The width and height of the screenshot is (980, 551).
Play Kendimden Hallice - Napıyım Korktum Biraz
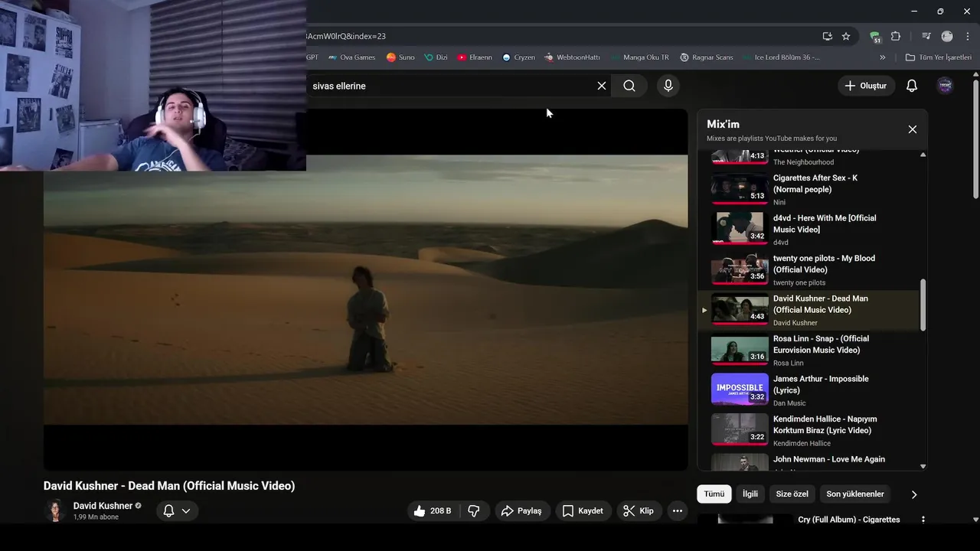tap(808, 431)
